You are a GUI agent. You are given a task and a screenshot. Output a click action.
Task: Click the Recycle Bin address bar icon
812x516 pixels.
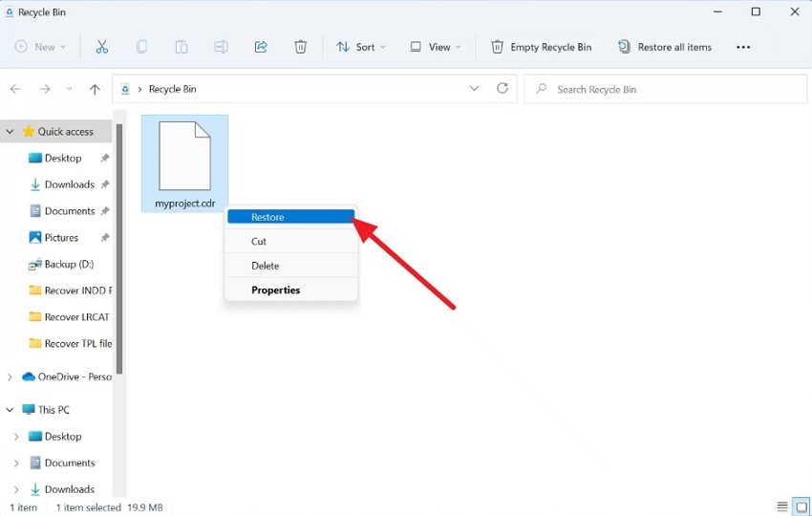(125, 89)
